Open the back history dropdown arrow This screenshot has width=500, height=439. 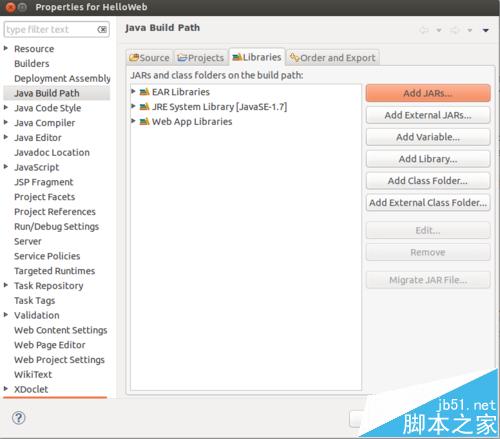tap(439, 30)
